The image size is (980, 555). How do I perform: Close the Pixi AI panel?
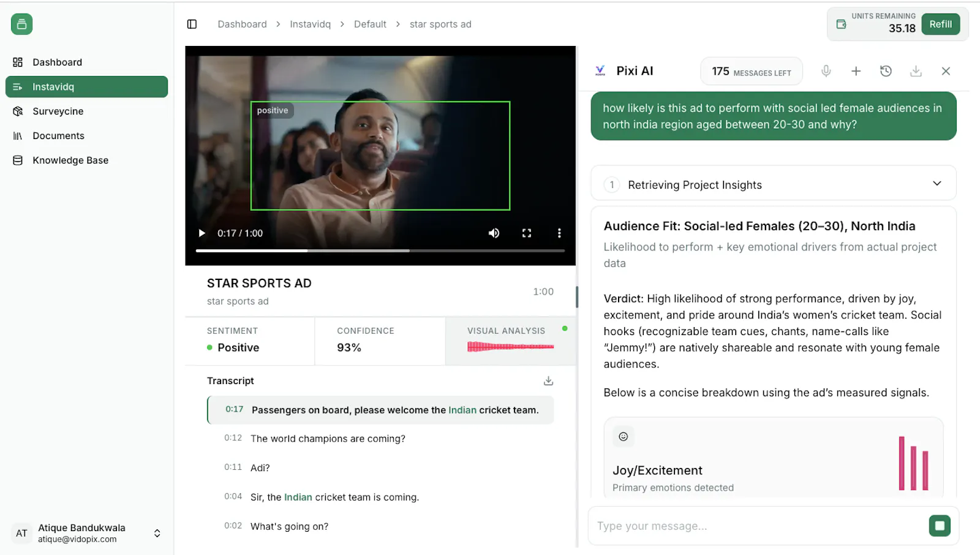point(946,71)
